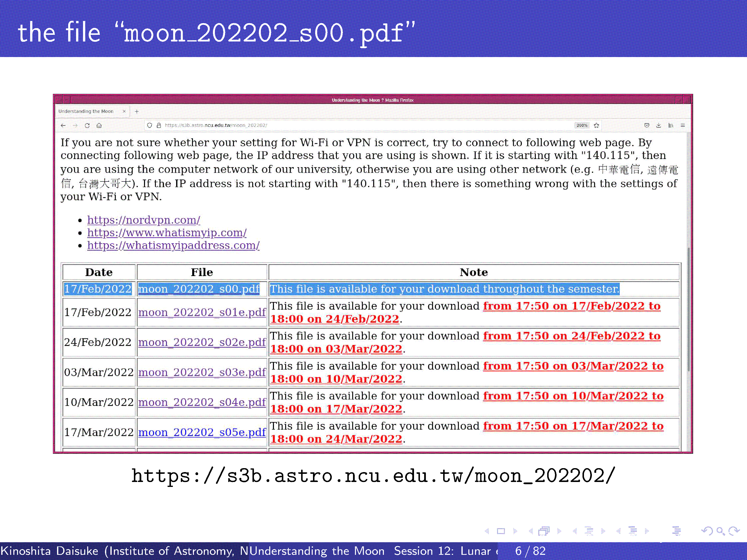Reset the 200% zoom level indicator
Screen dimensions: 747x560
581,125
